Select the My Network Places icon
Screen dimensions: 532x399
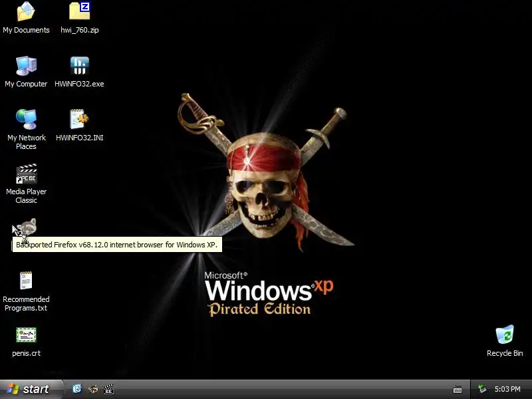(x=26, y=119)
